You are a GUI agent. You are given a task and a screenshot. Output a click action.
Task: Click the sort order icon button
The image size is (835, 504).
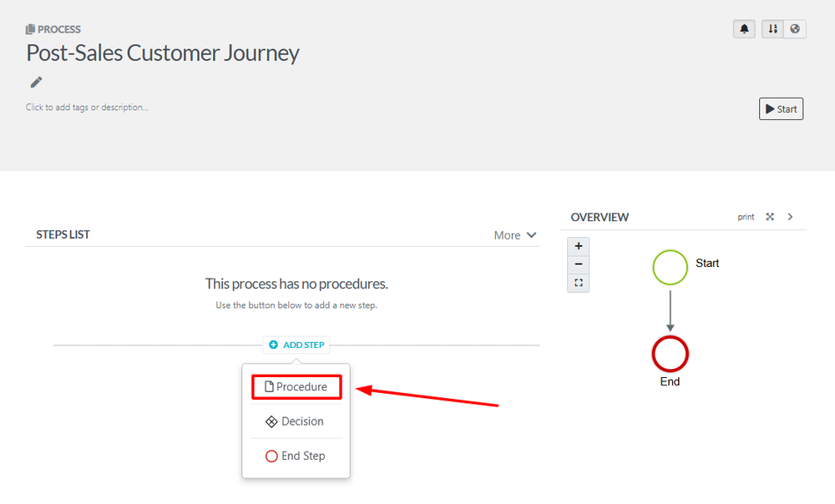(x=773, y=29)
